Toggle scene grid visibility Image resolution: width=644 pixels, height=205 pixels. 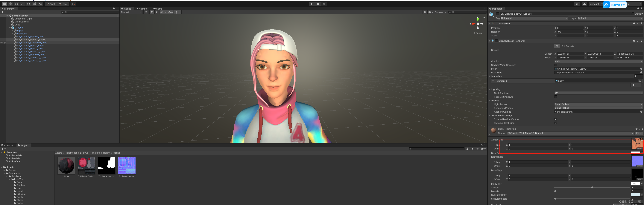[x=176, y=12]
